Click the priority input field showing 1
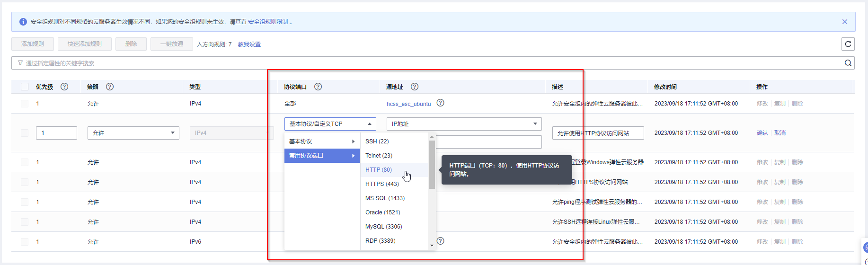 pos(56,133)
